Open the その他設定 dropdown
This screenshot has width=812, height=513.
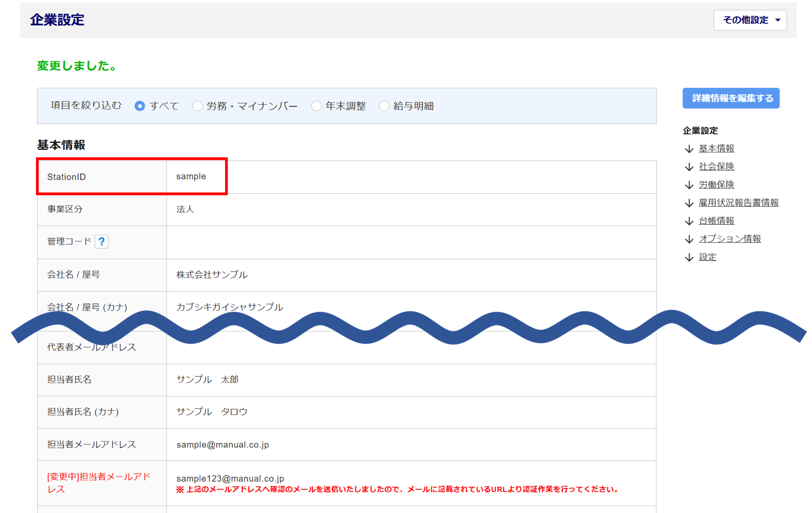pyautogui.click(x=750, y=20)
